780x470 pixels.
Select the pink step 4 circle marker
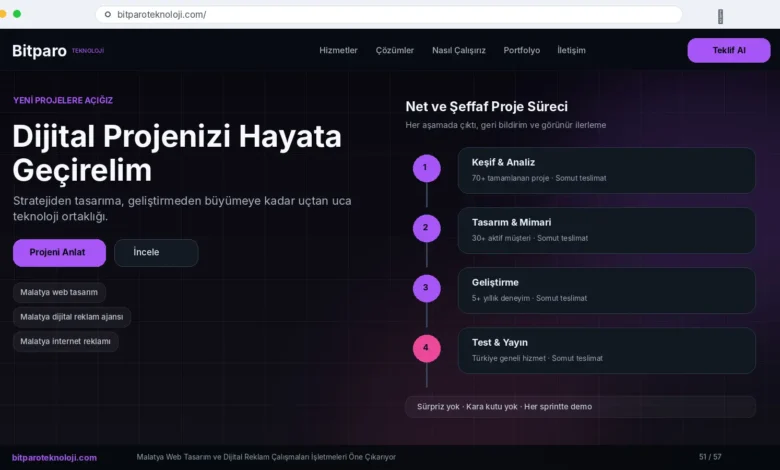point(426,348)
